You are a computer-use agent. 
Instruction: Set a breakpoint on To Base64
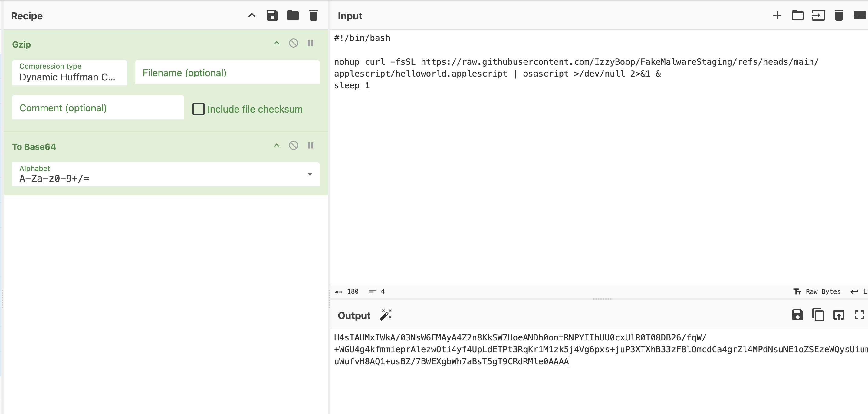point(310,146)
